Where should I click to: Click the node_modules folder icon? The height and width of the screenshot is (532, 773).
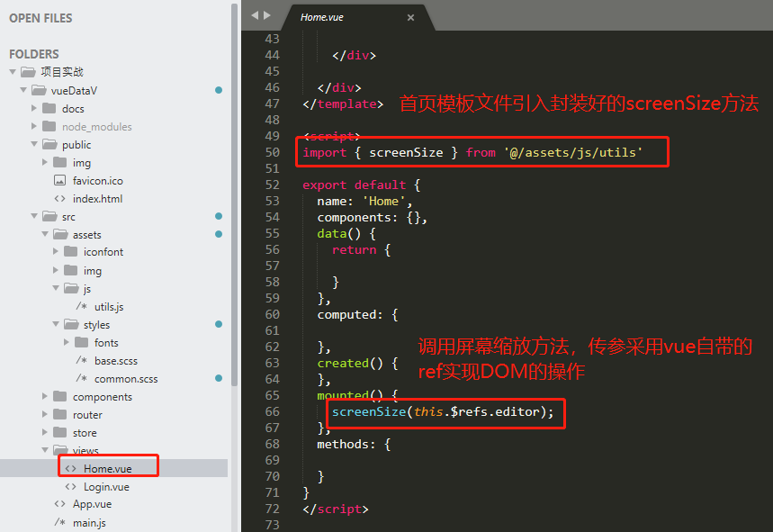click(x=49, y=126)
